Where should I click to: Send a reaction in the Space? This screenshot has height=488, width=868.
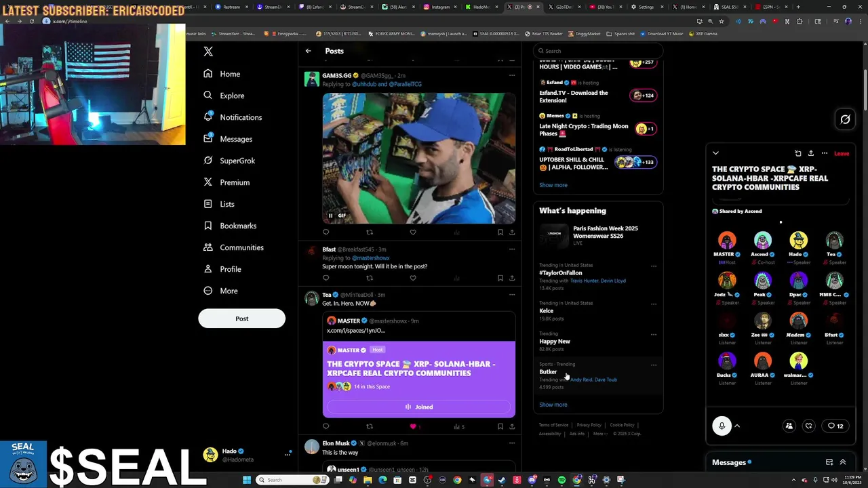[809, 426]
